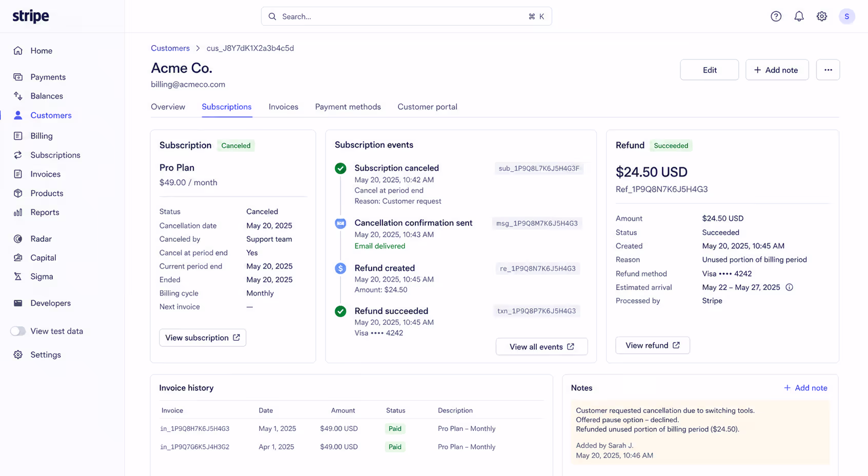This screenshot has height=476, width=868.
Task: Click the Subscription canceled checkmark icon
Action: point(340,169)
